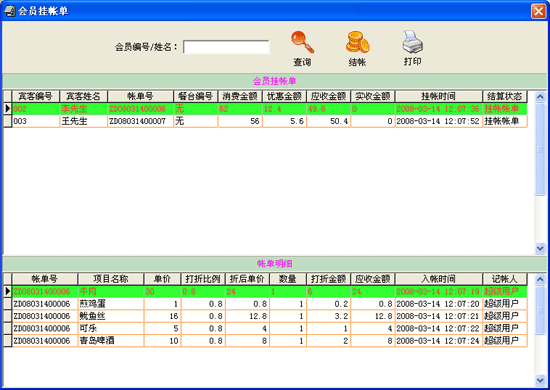Click 帐单号 header in the 帐单明细 table
Screen dimensions: 550x390
tap(45, 279)
